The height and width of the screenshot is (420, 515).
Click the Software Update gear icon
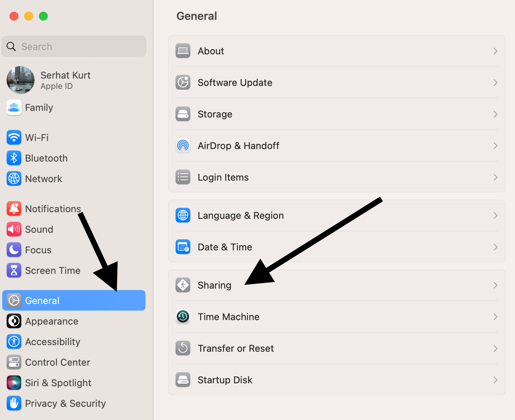tap(183, 83)
